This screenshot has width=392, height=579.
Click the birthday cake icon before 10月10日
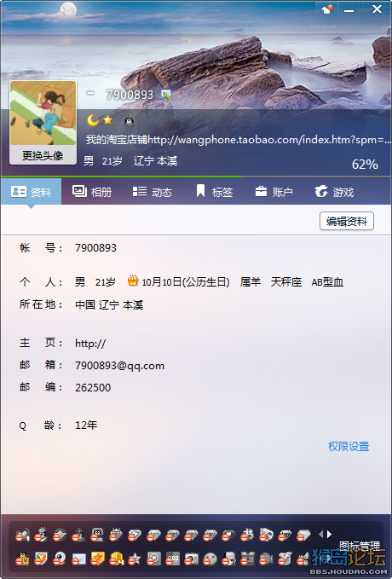(133, 281)
